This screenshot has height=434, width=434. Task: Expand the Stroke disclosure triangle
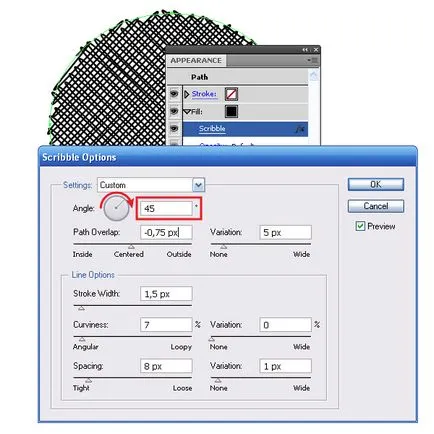(x=187, y=94)
